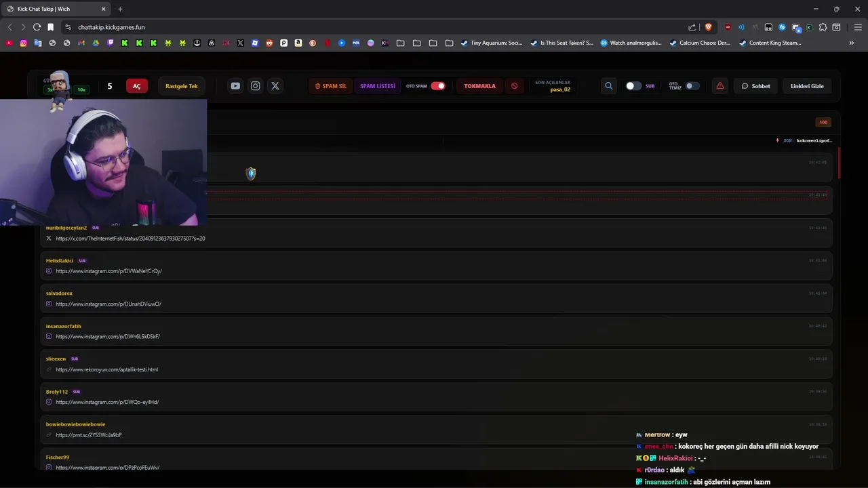
Task: Open the Instagram bookmark in bookmarks bar
Action: [x=23, y=43]
